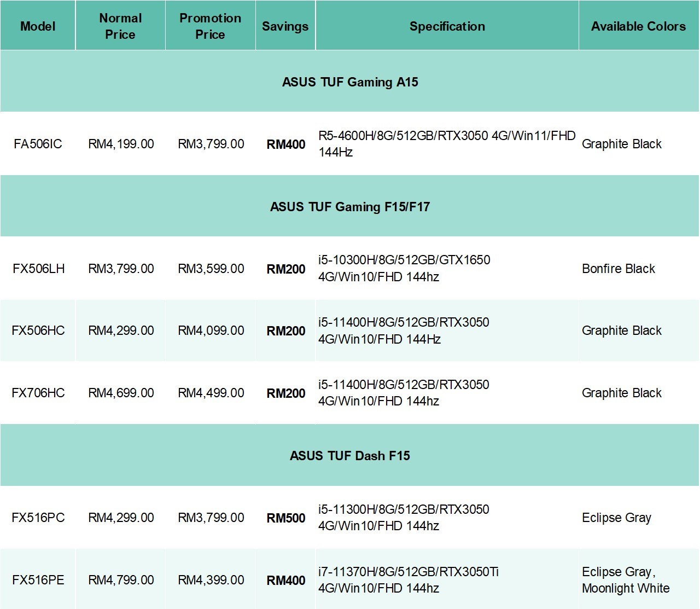
Task: Select "Eclipse Gray, Moonlight White" colors for FX516PE
Action: tap(626, 580)
